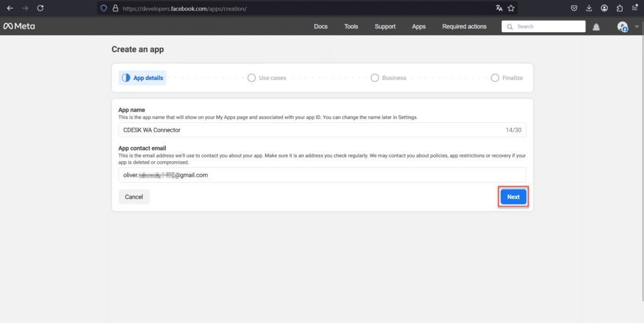644x323 pixels.
Task: Click the Meta logo
Action: click(19, 26)
